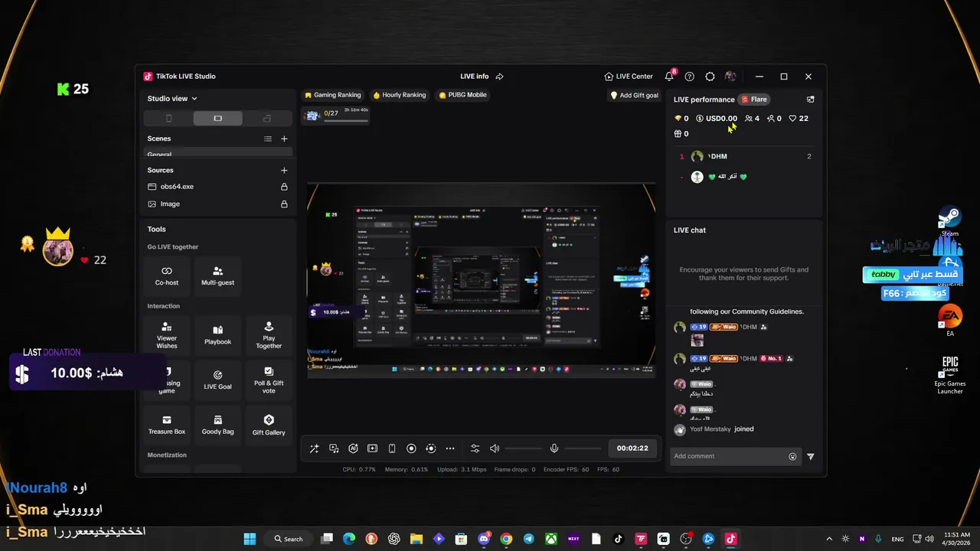
Task: Open the Gaming Ranking tab
Action: 332,95
